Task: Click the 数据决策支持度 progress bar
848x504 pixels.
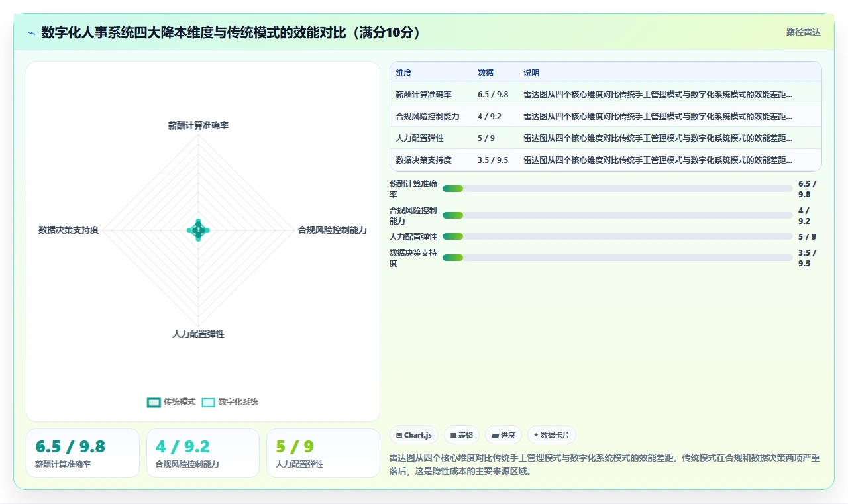Action: 617,258
